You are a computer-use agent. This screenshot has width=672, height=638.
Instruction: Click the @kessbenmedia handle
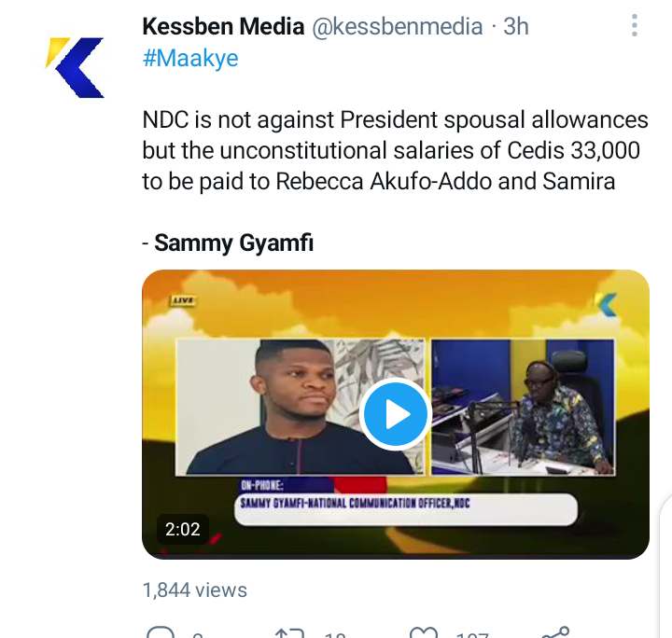tap(398, 27)
